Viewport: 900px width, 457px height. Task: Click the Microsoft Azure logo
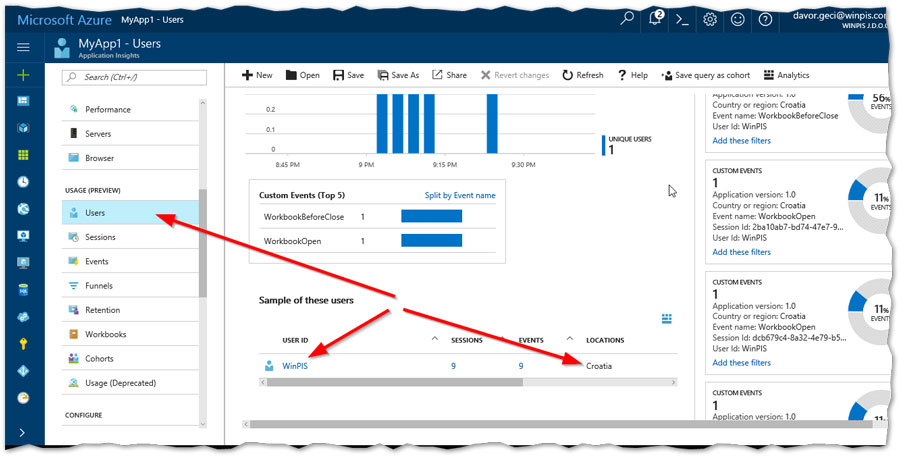[64, 20]
